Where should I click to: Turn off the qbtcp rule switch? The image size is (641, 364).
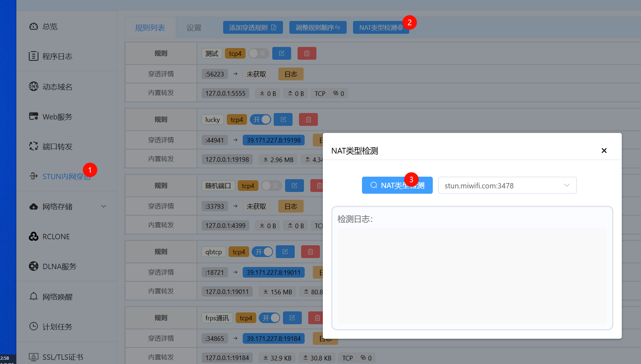(x=262, y=252)
